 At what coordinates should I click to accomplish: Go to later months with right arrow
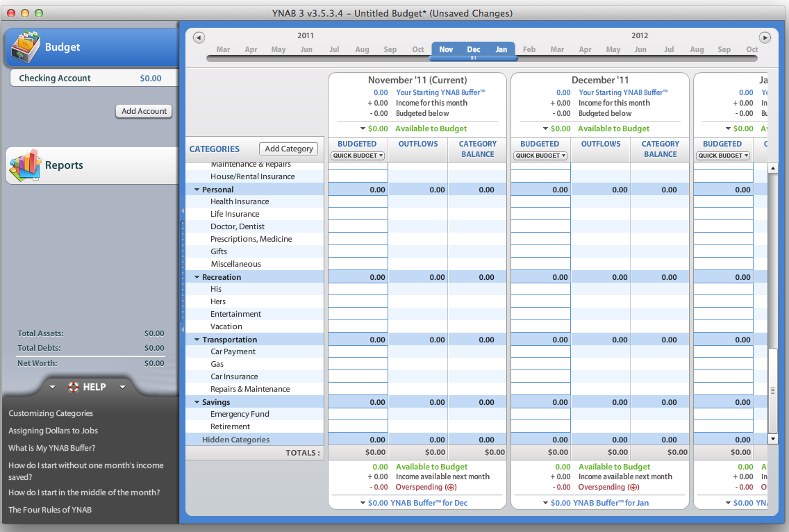[764, 38]
